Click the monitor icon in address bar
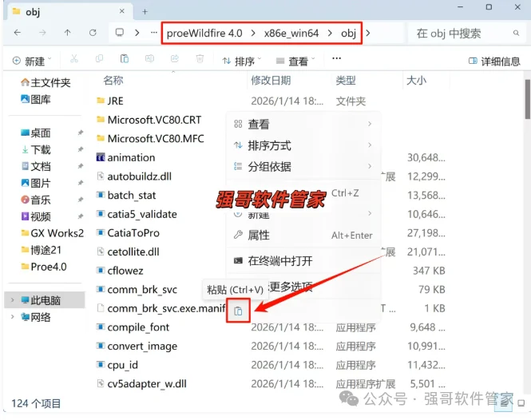 [x=119, y=33]
